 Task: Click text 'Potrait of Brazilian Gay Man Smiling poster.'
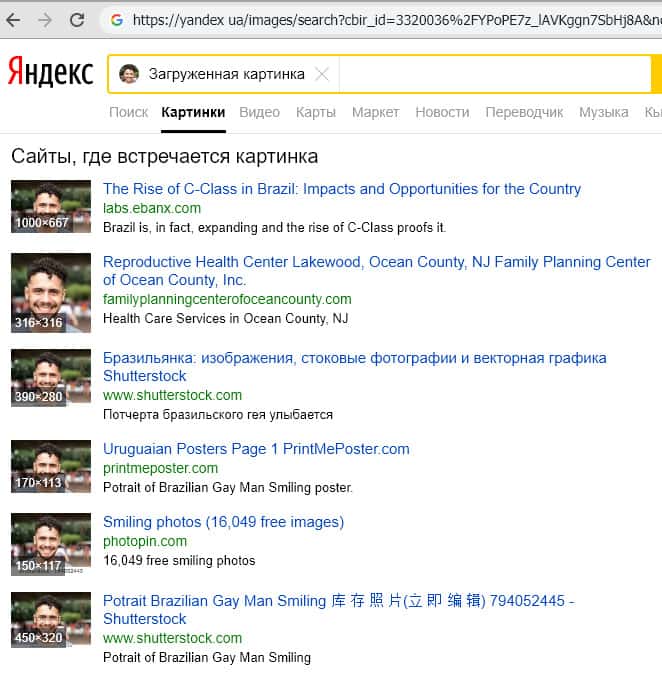228,488
